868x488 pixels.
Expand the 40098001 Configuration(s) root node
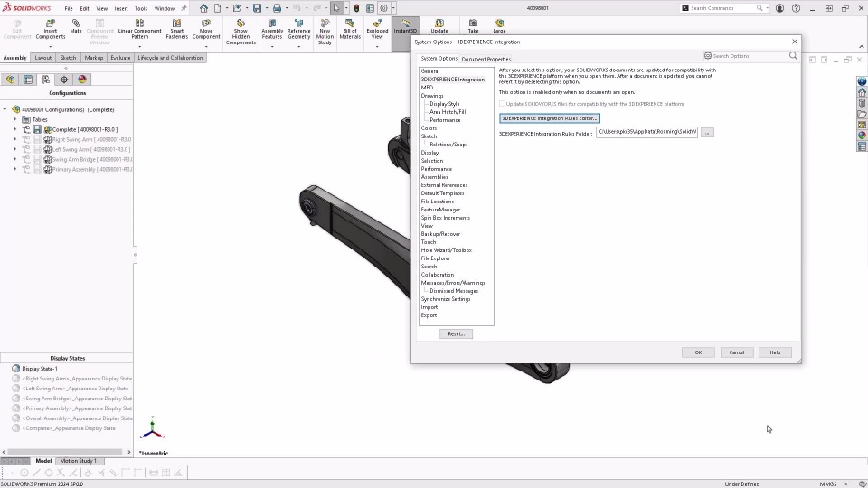[5, 109]
